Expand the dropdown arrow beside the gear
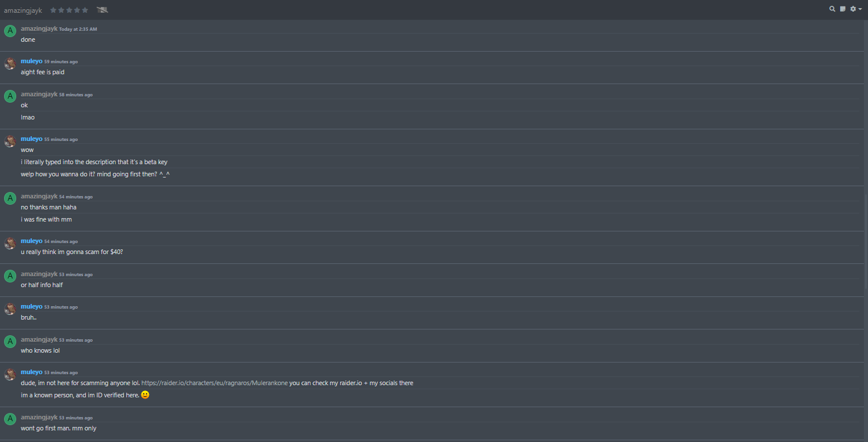 click(860, 9)
